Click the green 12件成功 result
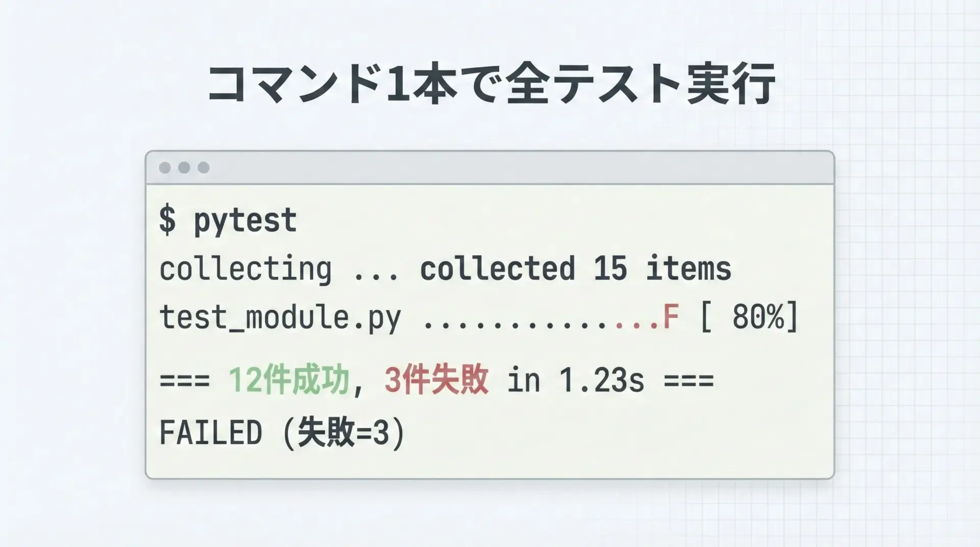Screen dimensions: 980x547 (x=289, y=380)
